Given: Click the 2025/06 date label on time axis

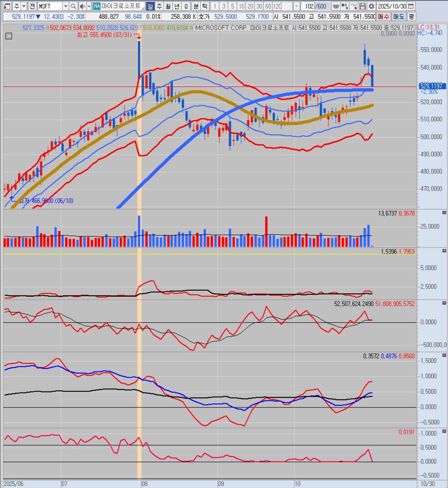Looking at the screenshot, I should pos(13,484).
